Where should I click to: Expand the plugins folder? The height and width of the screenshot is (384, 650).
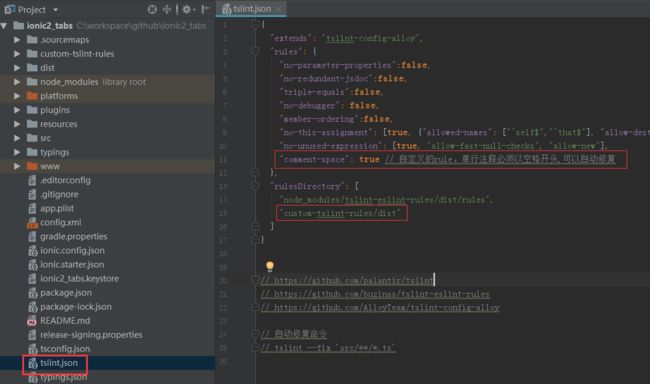(x=17, y=110)
